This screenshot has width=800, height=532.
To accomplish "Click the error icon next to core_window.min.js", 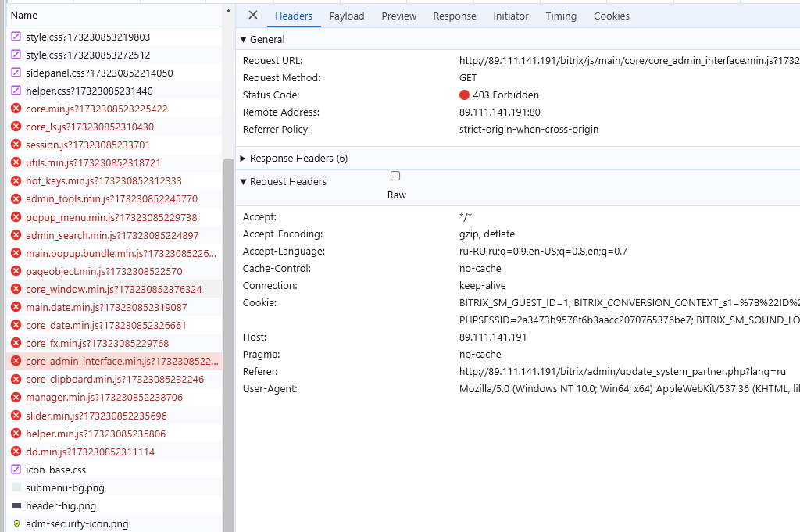I will tap(16, 289).
